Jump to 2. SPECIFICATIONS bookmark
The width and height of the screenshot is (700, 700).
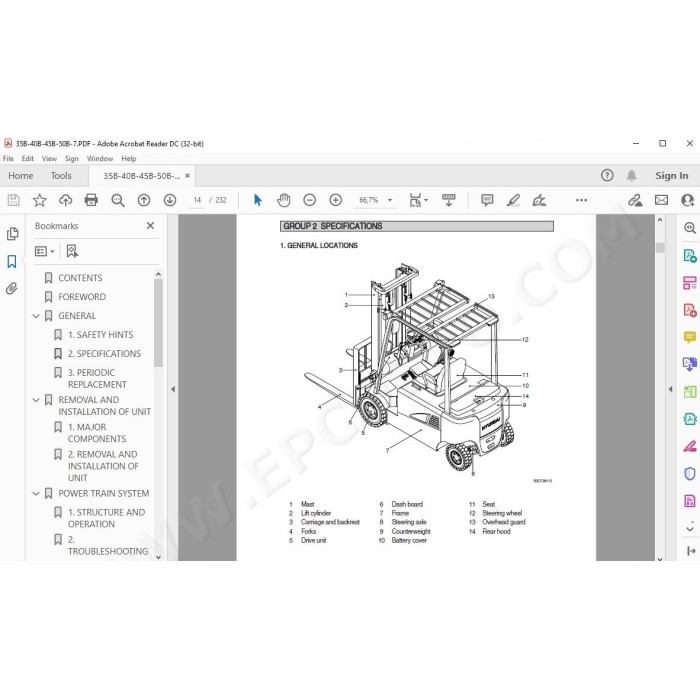click(x=104, y=354)
